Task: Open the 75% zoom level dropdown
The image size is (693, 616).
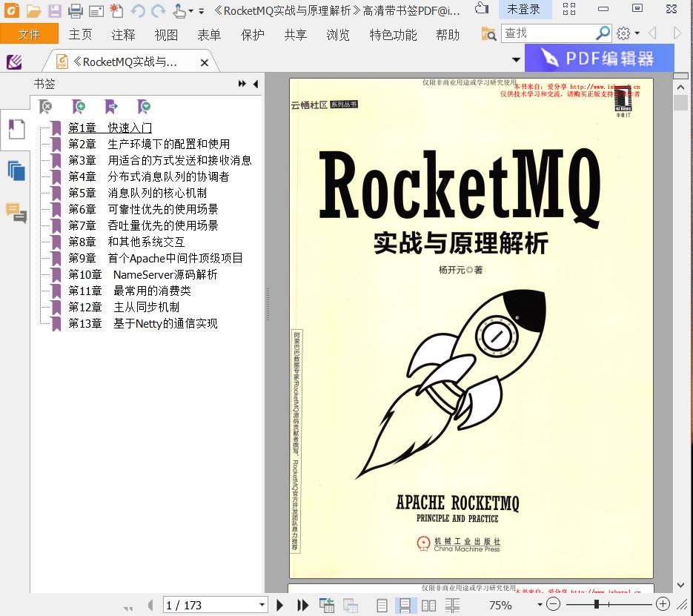Action: pos(539,605)
